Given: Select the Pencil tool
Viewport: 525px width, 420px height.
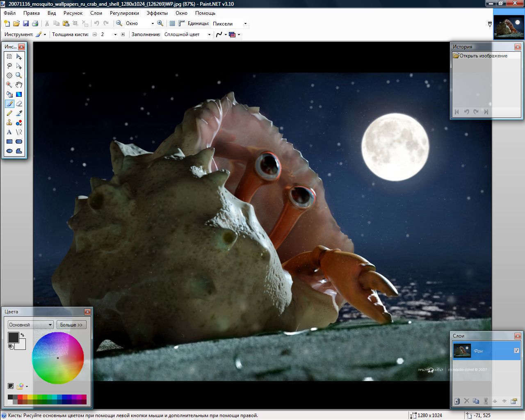Looking at the screenshot, I should (9, 113).
